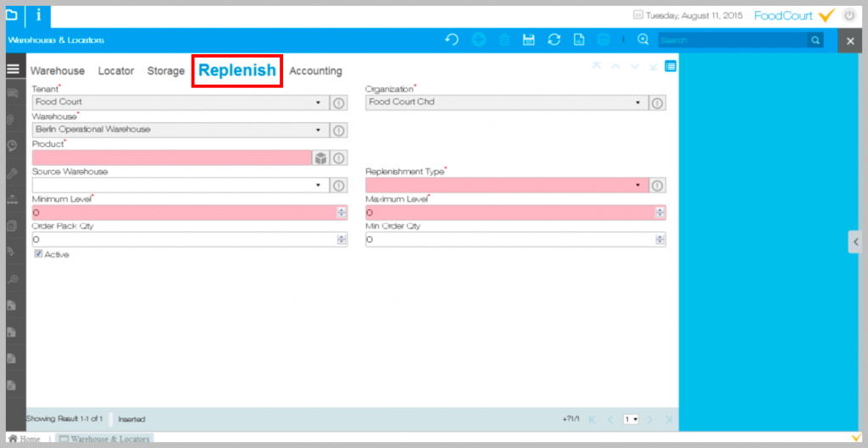
Task: Click the info button beside Organization
Action: 657,102
